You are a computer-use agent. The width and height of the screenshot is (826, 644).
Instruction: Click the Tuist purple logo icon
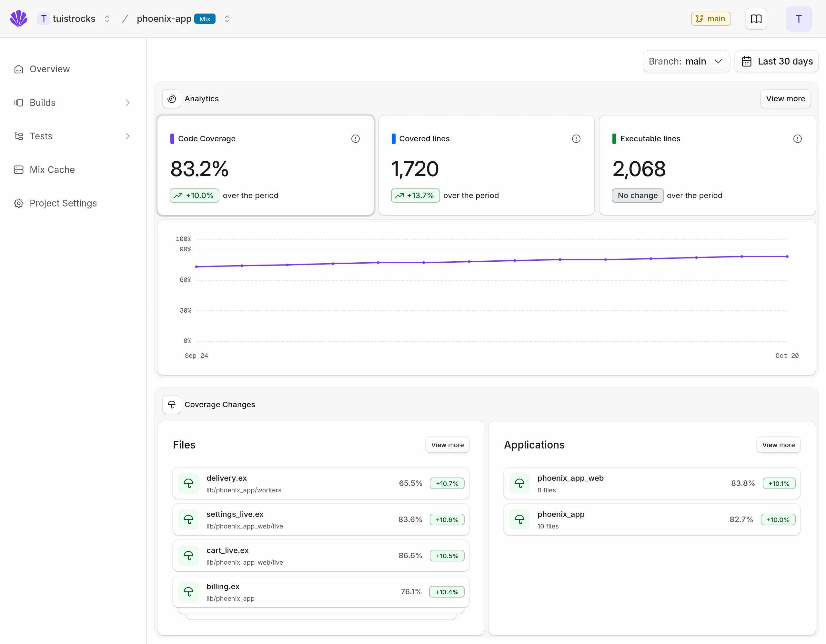click(18, 18)
